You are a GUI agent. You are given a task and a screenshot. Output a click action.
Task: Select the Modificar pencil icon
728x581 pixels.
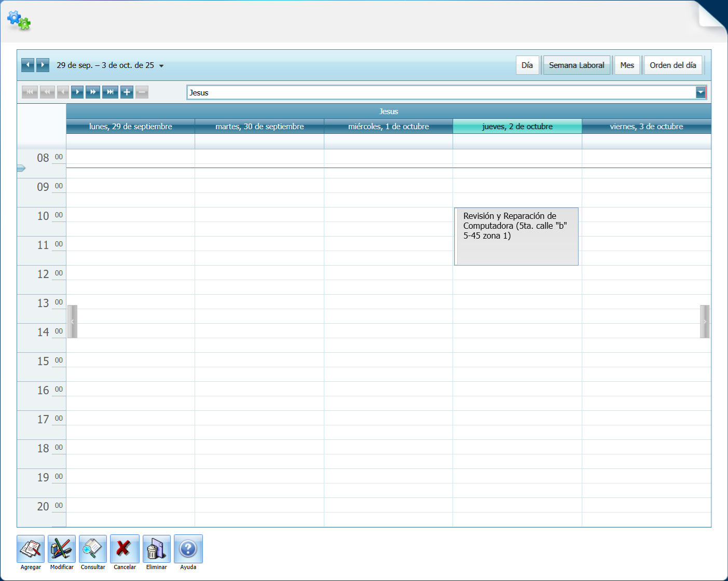pos(61,548)
